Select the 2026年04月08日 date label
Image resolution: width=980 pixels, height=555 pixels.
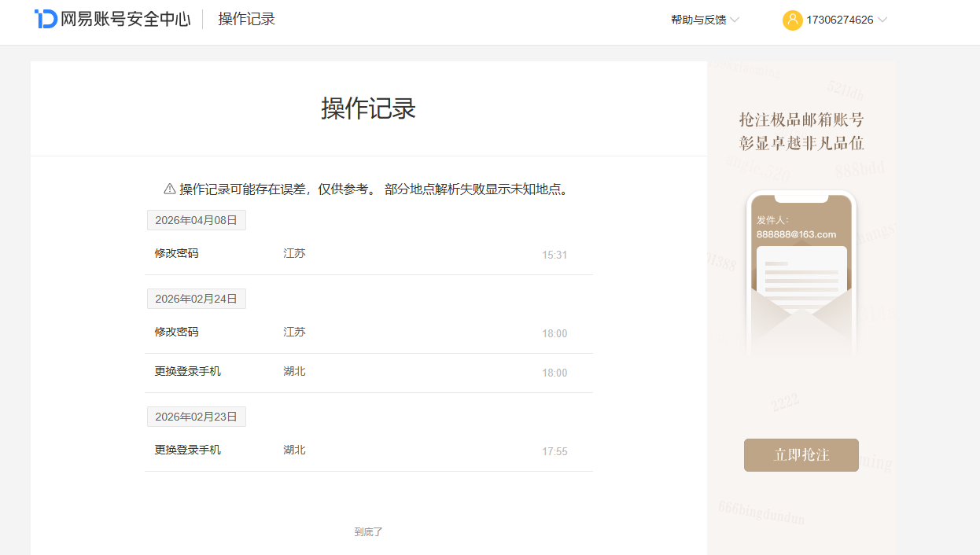[x=197, y=220]
